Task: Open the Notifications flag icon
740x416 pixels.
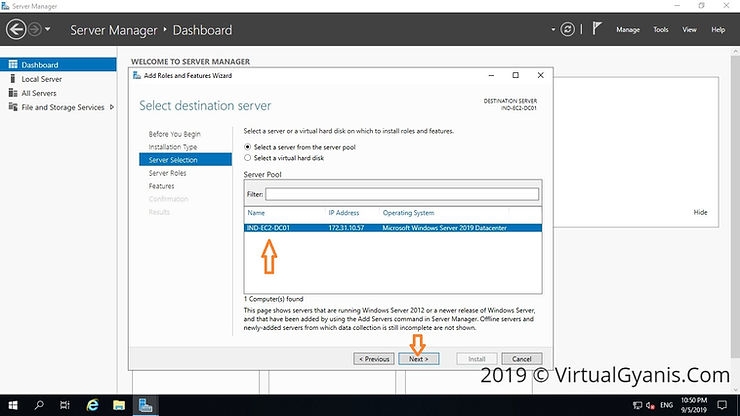Action: [x=598, y=30]
